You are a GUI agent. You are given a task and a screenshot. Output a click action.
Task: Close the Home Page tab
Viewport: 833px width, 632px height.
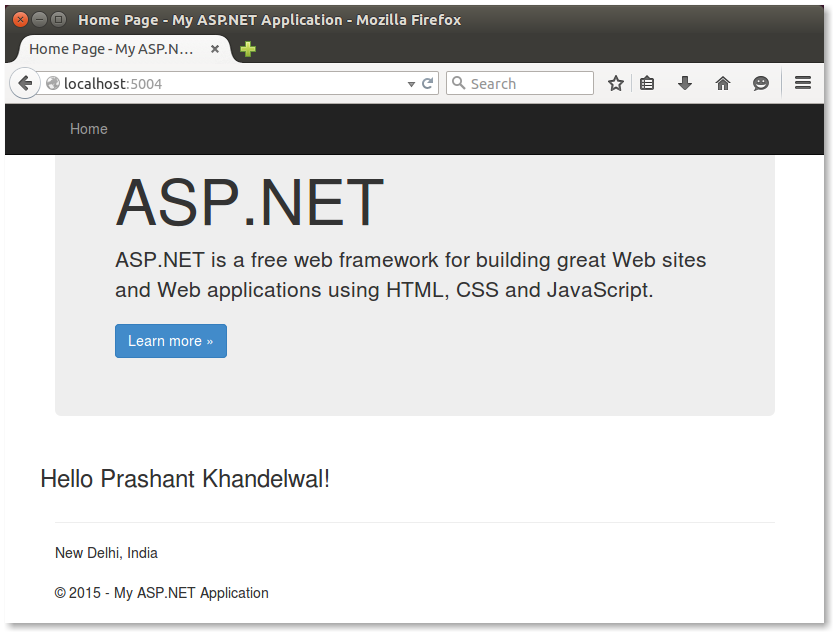(215, 49)
